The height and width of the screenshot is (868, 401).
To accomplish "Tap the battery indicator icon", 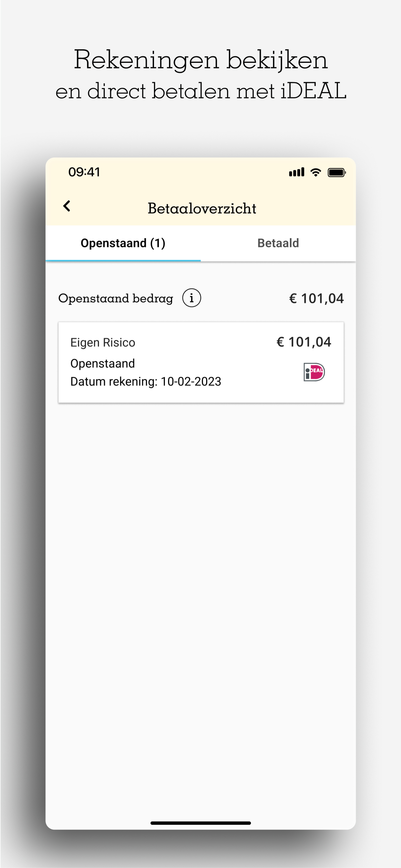I will (x=337, y=172).
